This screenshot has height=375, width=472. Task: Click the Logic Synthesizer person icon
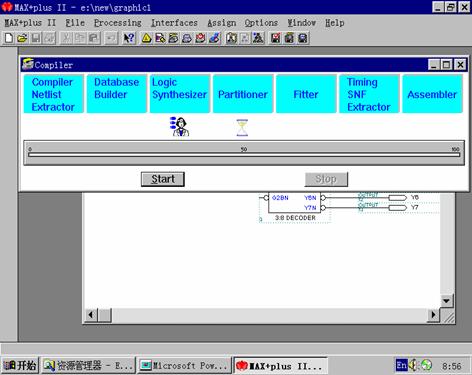pos(180,126)
